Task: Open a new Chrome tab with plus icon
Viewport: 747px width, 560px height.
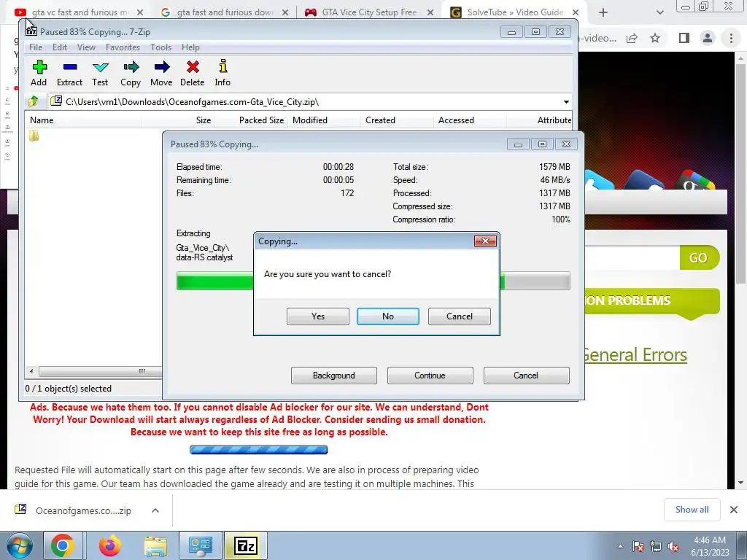Action: (603, 12)
